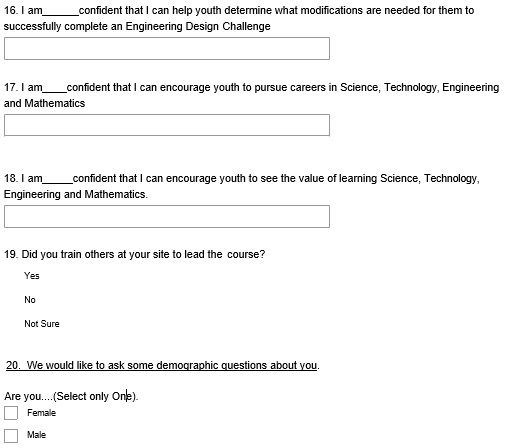Click the 'and Mathematics' line of question 17
506x448 pixels.
click(44, 103)
